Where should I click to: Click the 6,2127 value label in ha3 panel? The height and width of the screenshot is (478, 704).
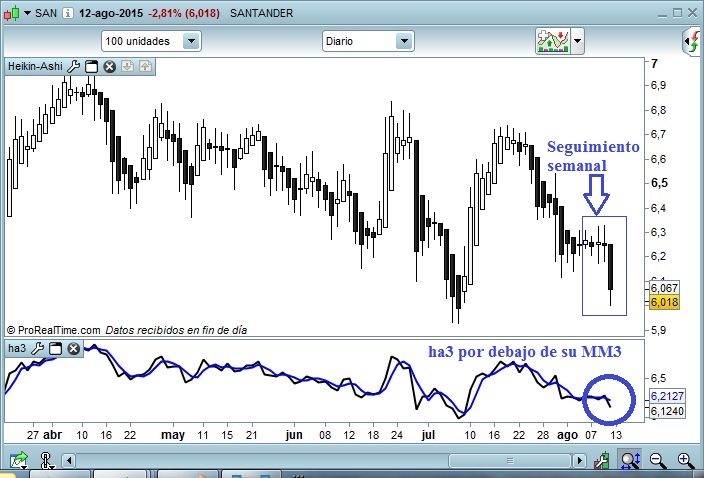coord(667,396)
